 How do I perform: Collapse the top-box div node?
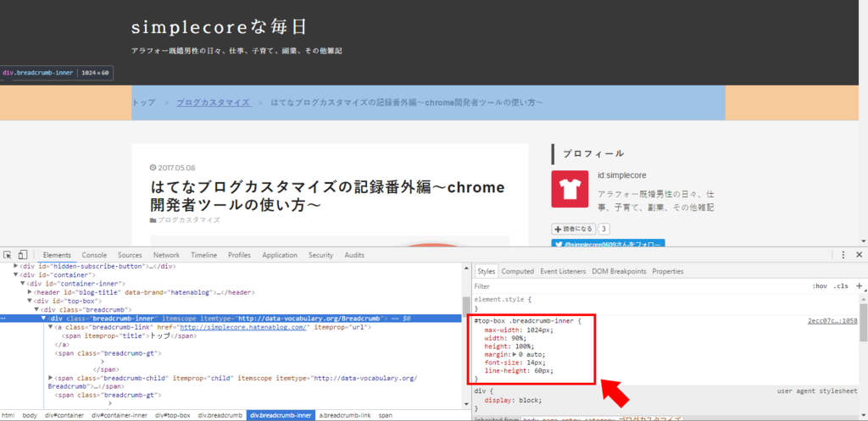point(30,301)
